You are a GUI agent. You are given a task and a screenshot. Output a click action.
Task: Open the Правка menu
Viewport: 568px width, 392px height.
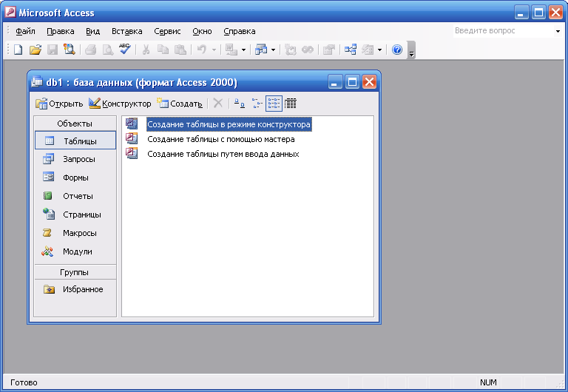pos(61,31)
